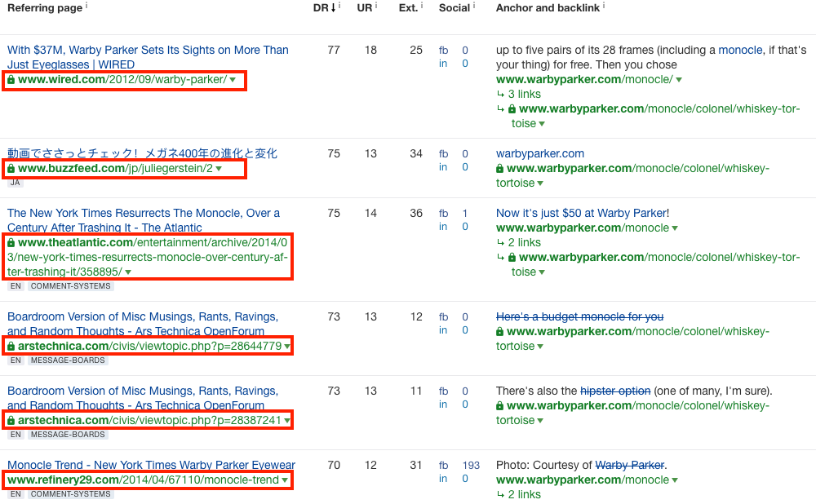
Task: Click 'warbyparker.com' anchor in BuzzFeed row
Action: pos(539,154)
